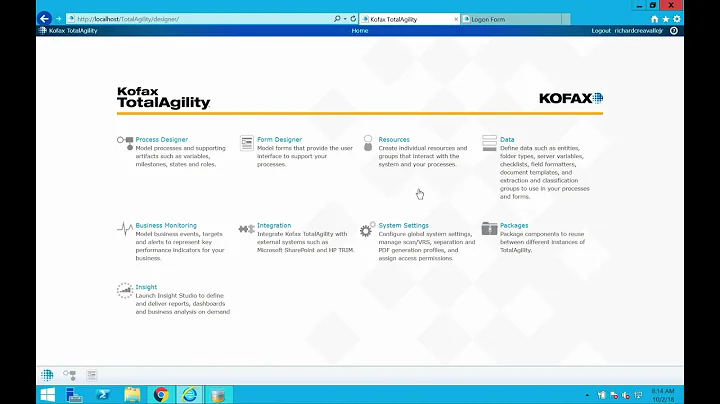Click the Form Designer link
The height and width of the screenshot is (404, 720).
tap(279, 140)
